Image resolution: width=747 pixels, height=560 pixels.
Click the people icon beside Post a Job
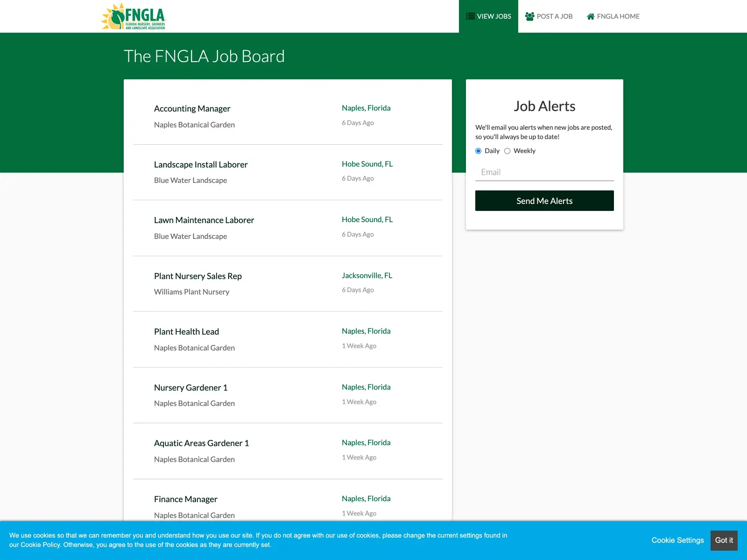click(529, 16)
